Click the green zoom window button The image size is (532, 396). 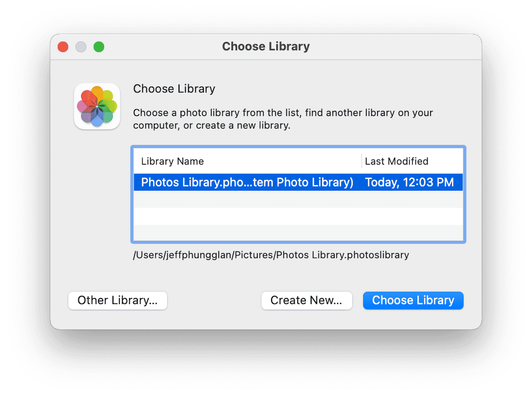tap(99, 46)
